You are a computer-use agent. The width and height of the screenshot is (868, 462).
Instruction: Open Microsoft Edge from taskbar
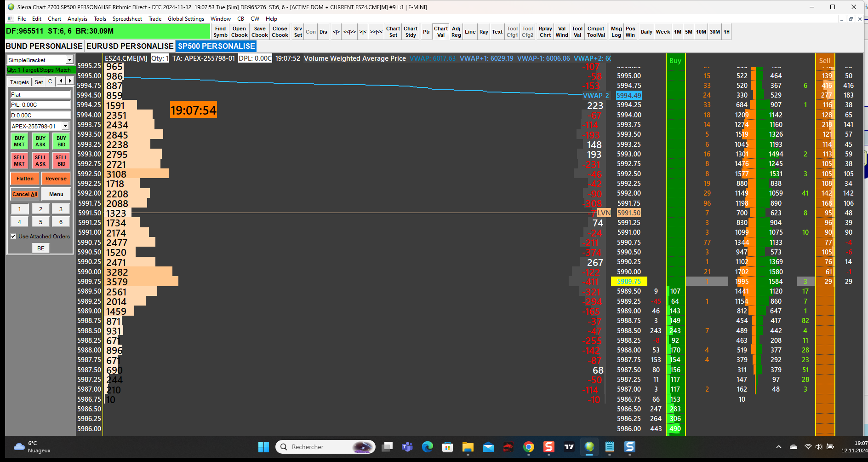click(428, 447)
